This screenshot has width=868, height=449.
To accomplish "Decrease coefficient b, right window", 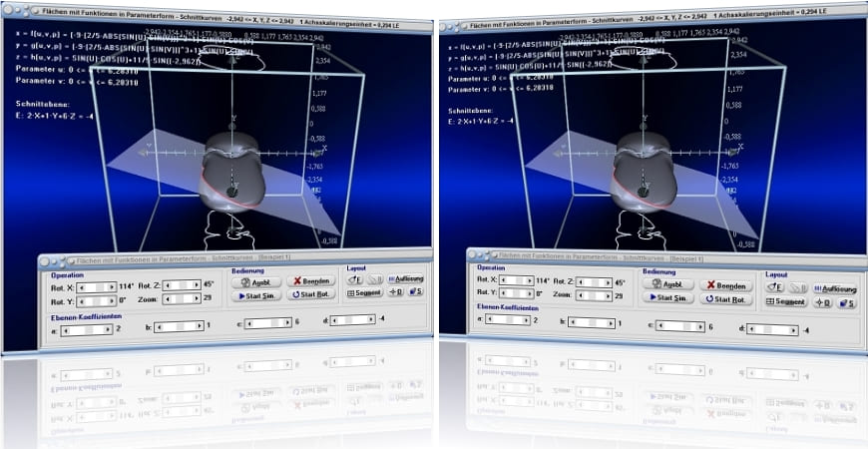I will click(573, 322).
